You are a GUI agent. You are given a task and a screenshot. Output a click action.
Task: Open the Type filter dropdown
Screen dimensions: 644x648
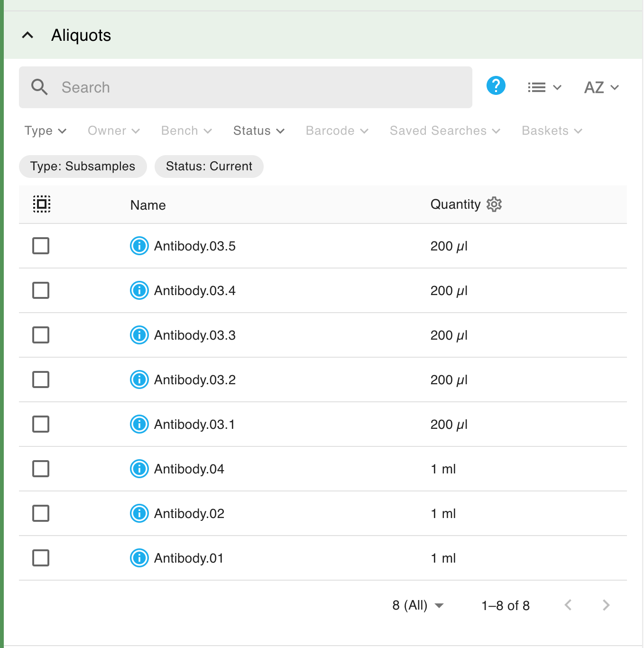pyautogui.click(x=46, y=130)
